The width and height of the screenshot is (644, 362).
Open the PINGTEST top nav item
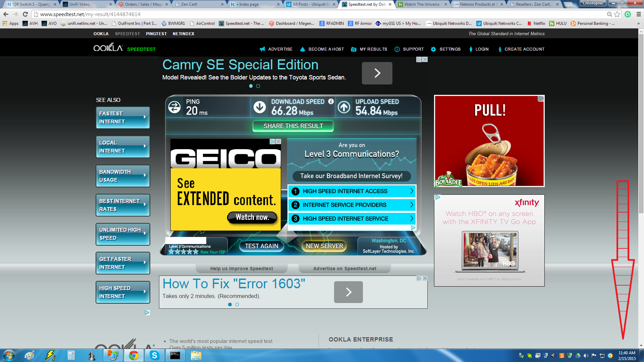click(x=156, y=34)
